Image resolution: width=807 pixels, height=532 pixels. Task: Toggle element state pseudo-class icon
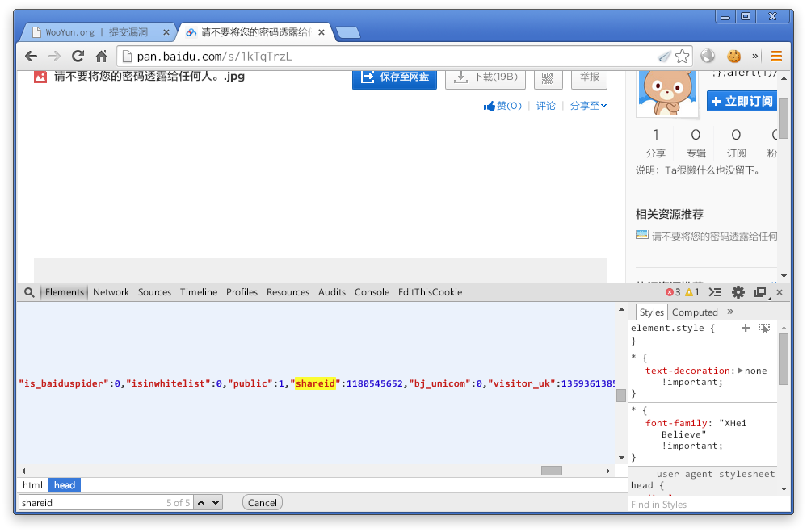[764, 328]
